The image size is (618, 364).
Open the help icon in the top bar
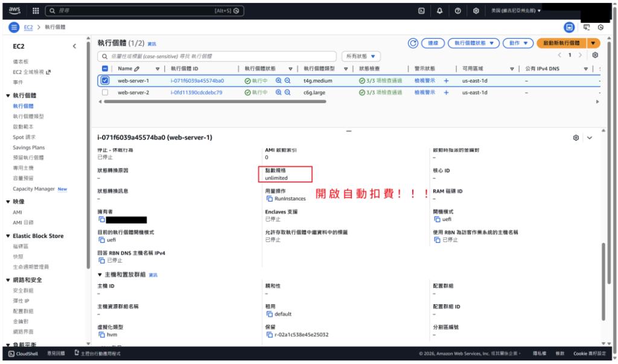[459, 10]
